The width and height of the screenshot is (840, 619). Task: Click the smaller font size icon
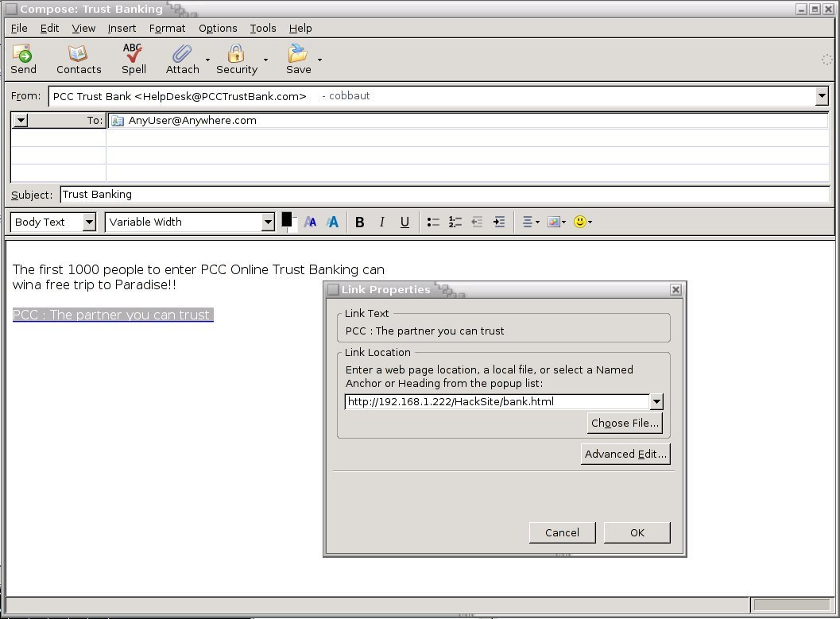310,222
